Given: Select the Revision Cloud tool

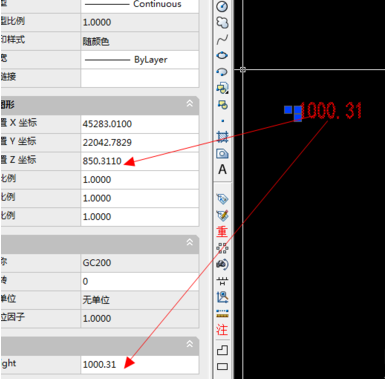Looking at the screenshot, I should coord(222,23).
